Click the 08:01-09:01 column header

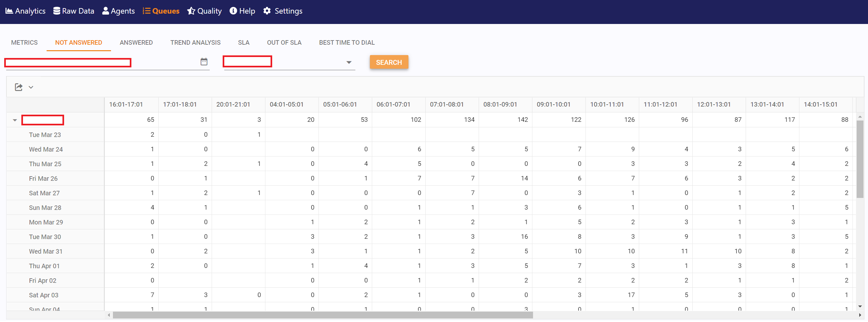[x=500, y=105]
